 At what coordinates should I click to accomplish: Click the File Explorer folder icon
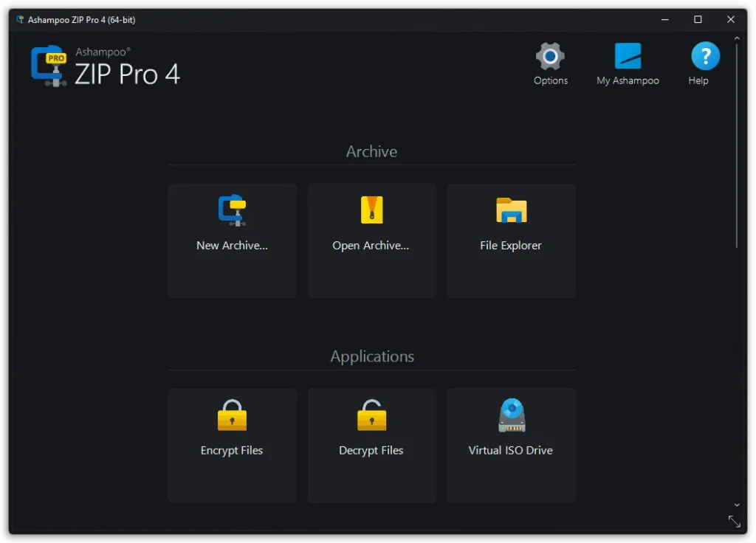511,210
